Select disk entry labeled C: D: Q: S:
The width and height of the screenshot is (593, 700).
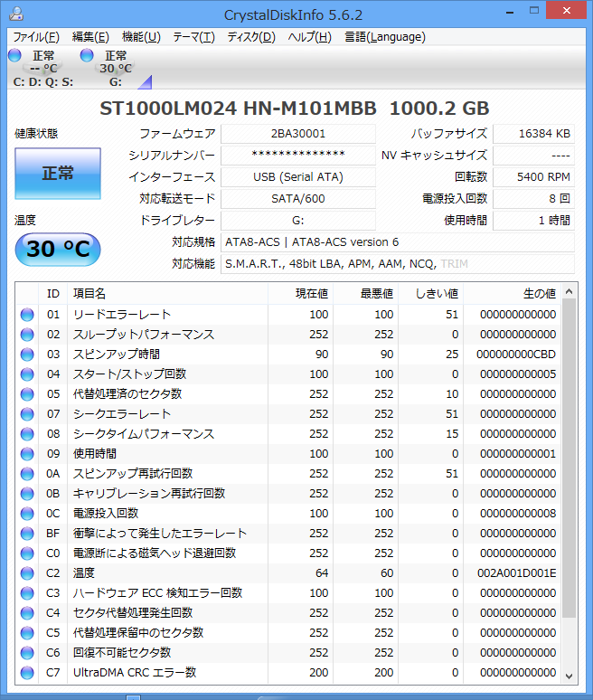click(x=43, y=68)
